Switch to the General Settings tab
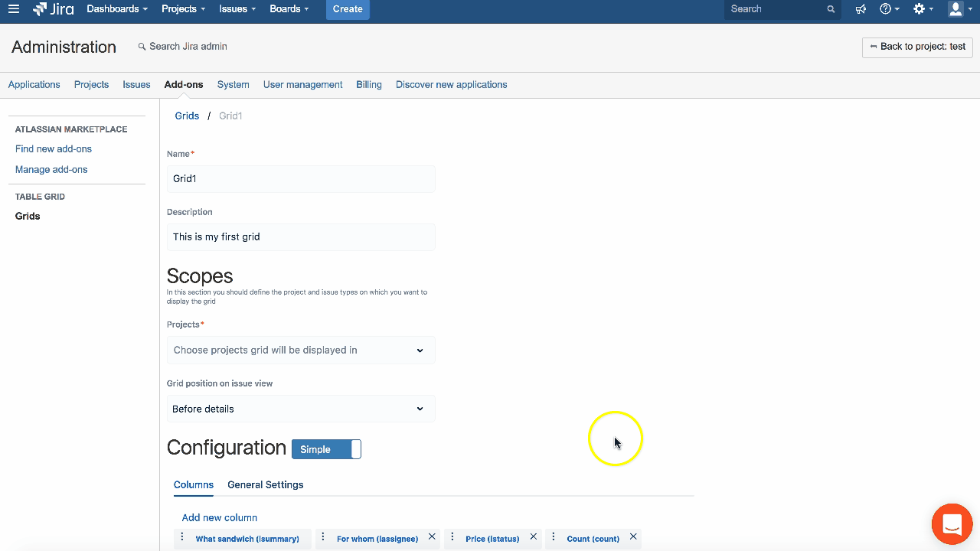Screen dimensions: 980x551 [x=265, y=484]
